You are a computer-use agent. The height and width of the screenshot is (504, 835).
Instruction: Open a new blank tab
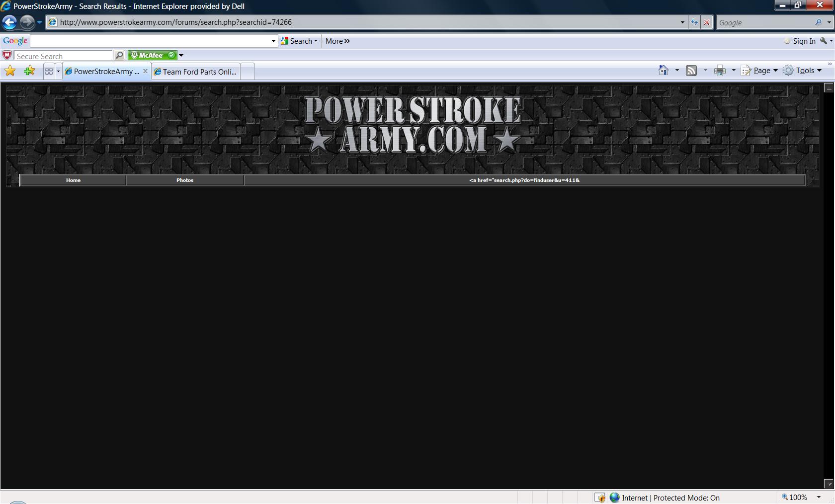[x=248, y=72]
